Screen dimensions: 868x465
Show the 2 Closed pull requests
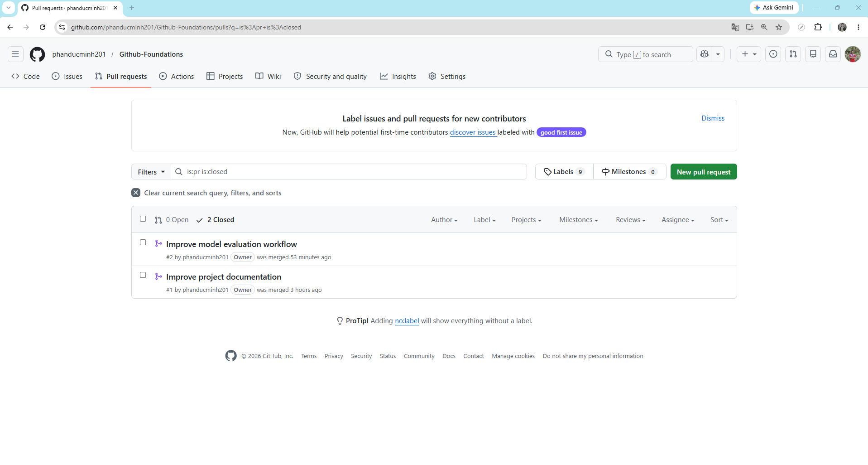[215, 220]
